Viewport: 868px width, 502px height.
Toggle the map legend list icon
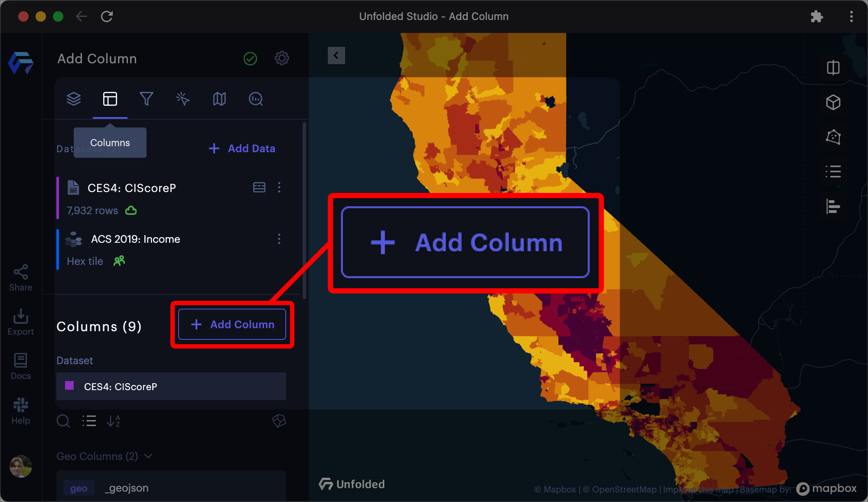click(833, 172)
